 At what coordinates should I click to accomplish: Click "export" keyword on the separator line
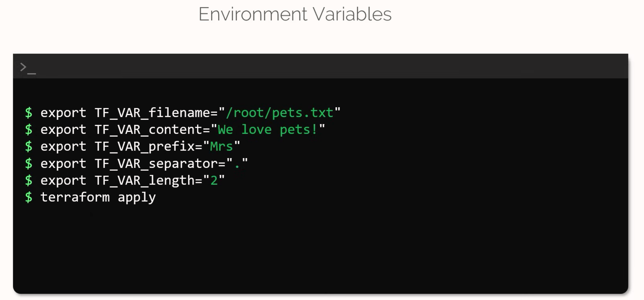[x=63, y=164]
